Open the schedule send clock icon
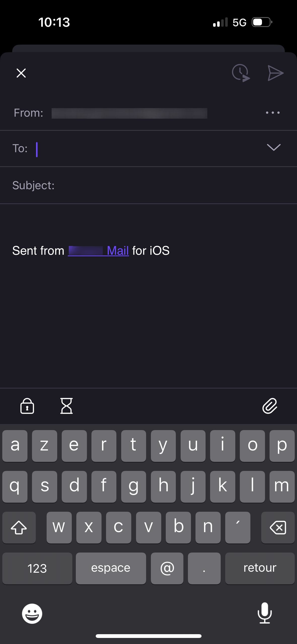Image resolution: width=297 pixels, height=644 pixels. [x=241, y=73]
